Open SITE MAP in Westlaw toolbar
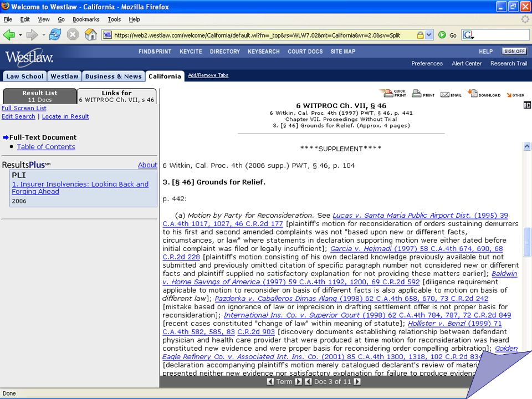 tap(342, 52)
